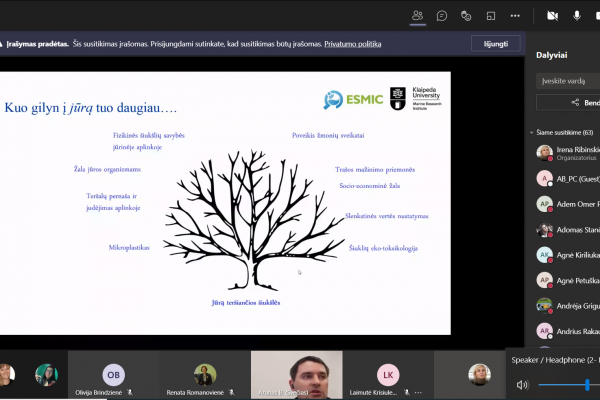Click Olivija Brindzienė's OB video tile

114,375
